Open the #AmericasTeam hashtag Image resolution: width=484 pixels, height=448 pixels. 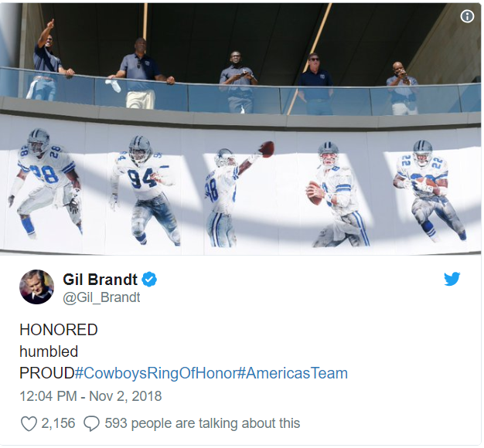[292, 373]
